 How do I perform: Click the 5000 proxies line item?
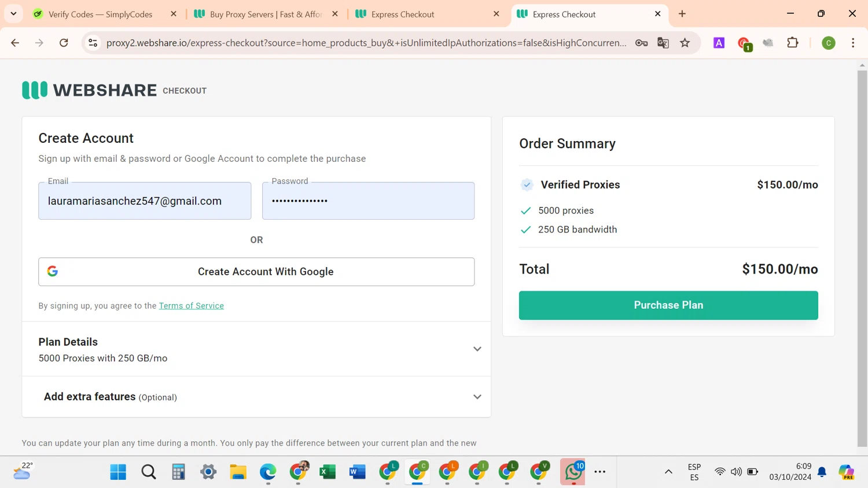tap(566, 210)
